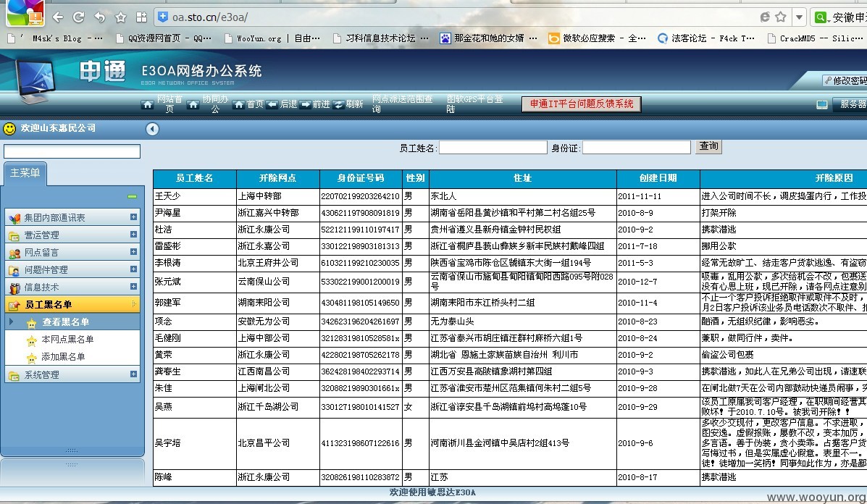The width and height of the screenshot is (867, 504).
Task: Collapse the menu with green minus icon
Action: coord(132,196)
